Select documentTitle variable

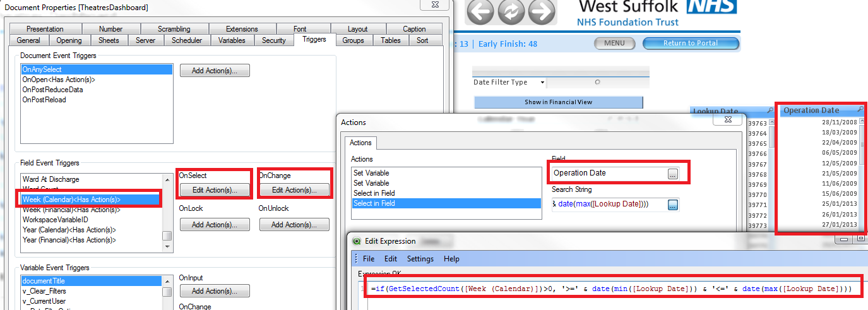(91, 281)
